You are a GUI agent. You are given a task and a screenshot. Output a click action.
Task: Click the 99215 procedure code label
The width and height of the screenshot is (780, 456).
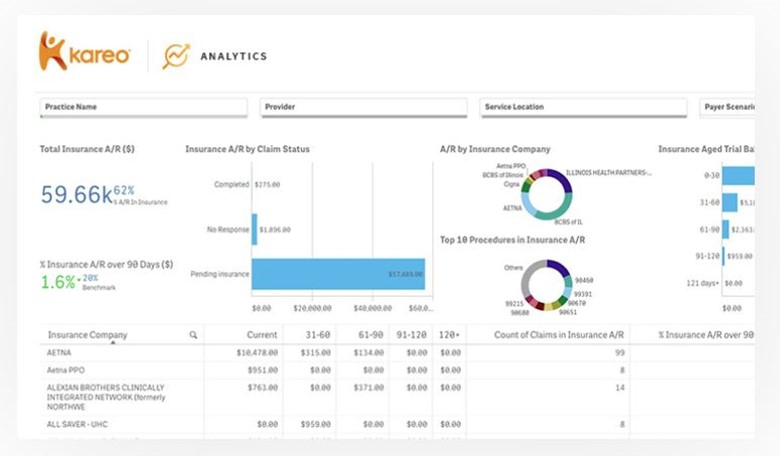coord(514,303)
